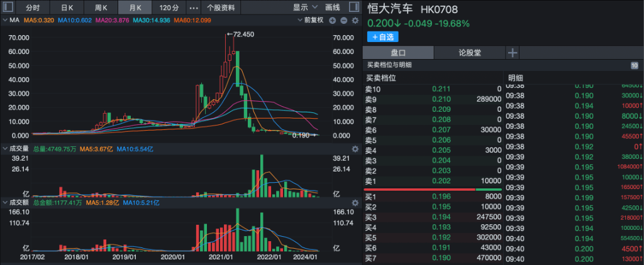Click the MA5:0.320 indicator label

[x=39, y=20]
